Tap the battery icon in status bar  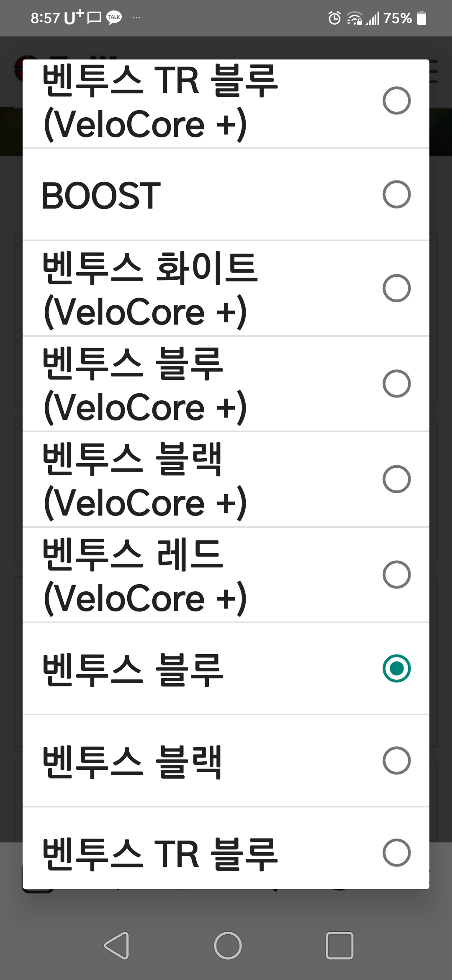(x=422, y=18)
